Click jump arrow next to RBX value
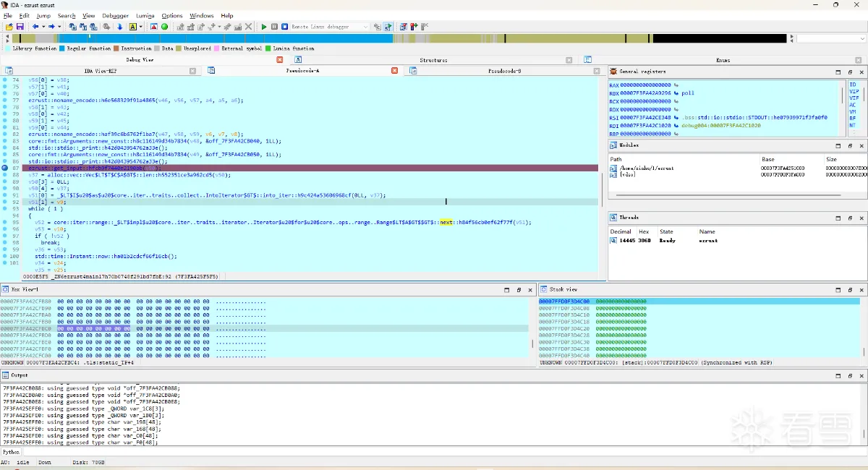This screenshot has width=868, height=470. 676,93
